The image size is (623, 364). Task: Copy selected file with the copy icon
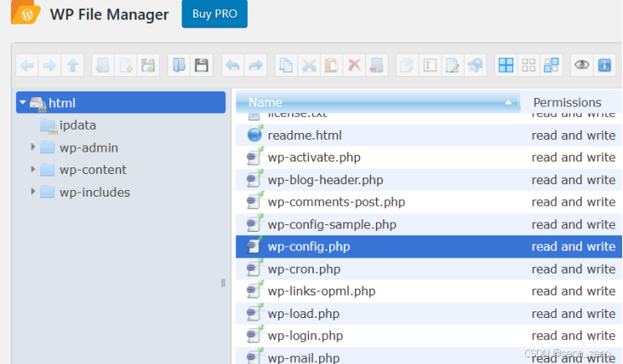(286, 65)
